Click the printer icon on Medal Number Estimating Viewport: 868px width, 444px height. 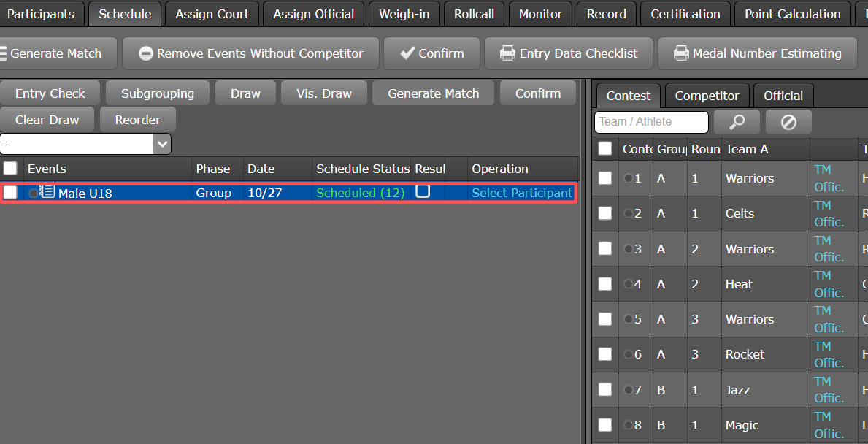click(680, 53)
